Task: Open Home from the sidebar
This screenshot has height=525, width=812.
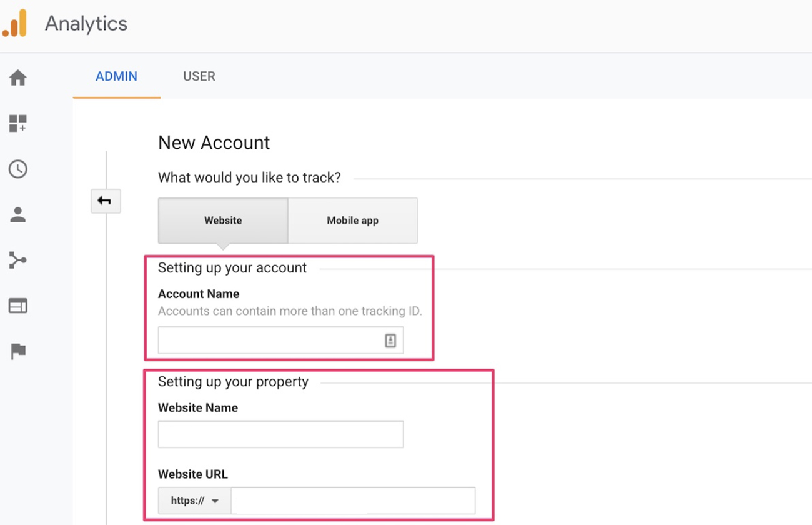Action: pos(18,78)
